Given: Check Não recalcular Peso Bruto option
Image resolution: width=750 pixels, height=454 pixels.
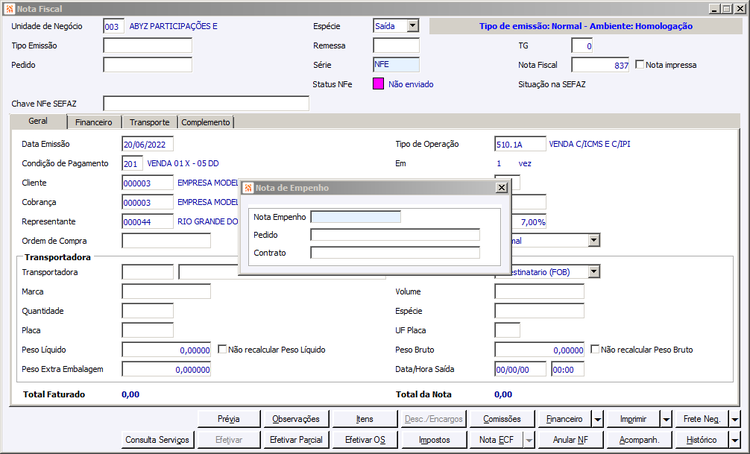Looking at the screenshot, I should 595,350.
